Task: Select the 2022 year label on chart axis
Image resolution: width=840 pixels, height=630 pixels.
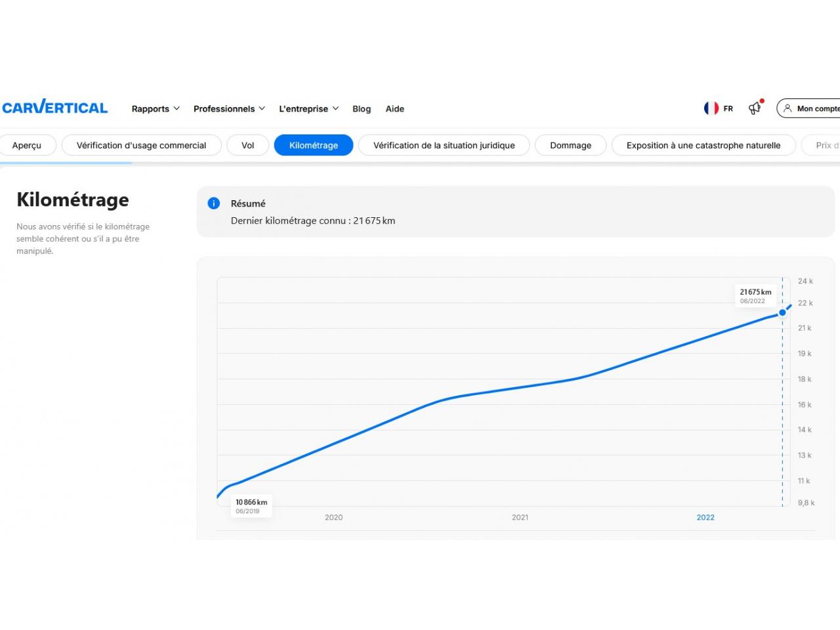Action: point(705,518)
